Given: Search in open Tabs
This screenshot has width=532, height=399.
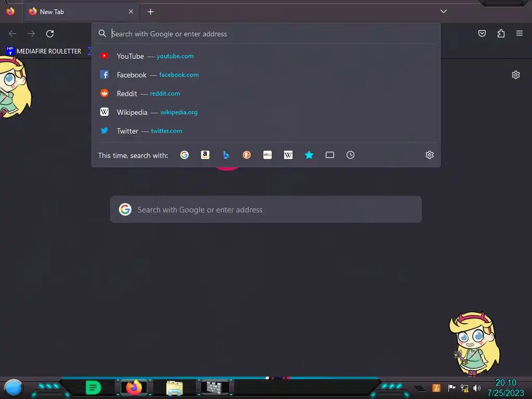Looking at the screenshot, I should click(x=330, y=155).
